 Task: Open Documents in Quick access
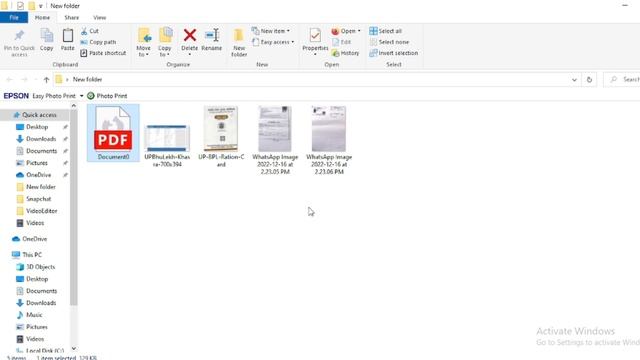pyautogui.click(x=41, y=151)
